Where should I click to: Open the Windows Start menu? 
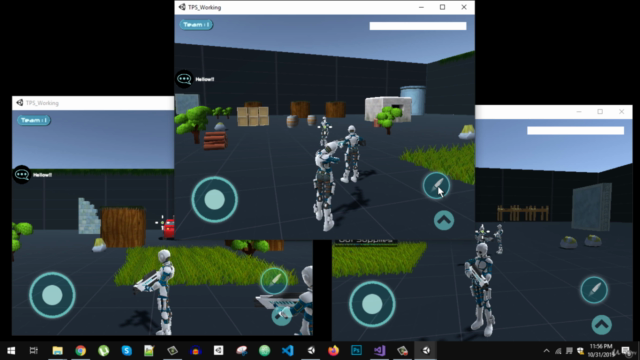coord(11,351)
